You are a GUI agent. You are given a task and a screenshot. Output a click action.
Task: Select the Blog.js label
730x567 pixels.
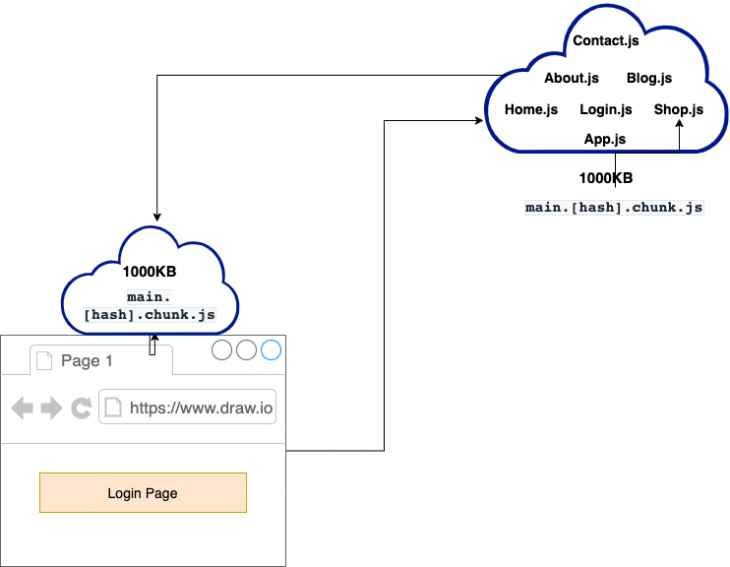click(649, 78)
